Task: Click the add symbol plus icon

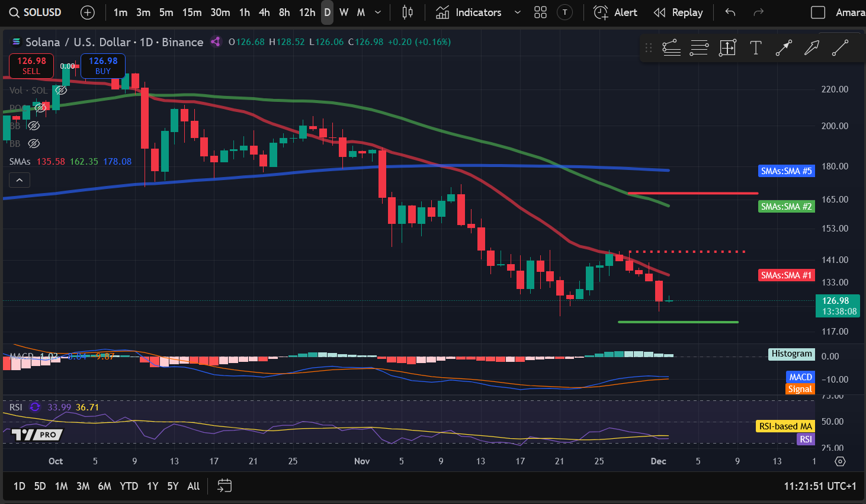Action: click(87, 12)
